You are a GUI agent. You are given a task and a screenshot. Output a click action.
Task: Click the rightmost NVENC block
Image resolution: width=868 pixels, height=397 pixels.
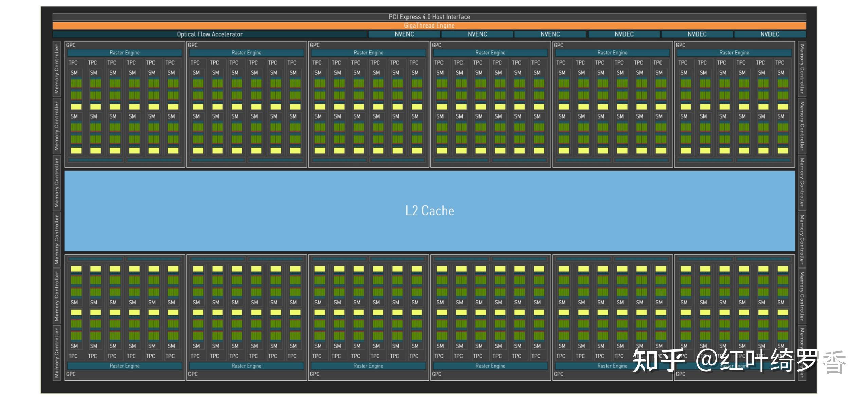point(550,34)
